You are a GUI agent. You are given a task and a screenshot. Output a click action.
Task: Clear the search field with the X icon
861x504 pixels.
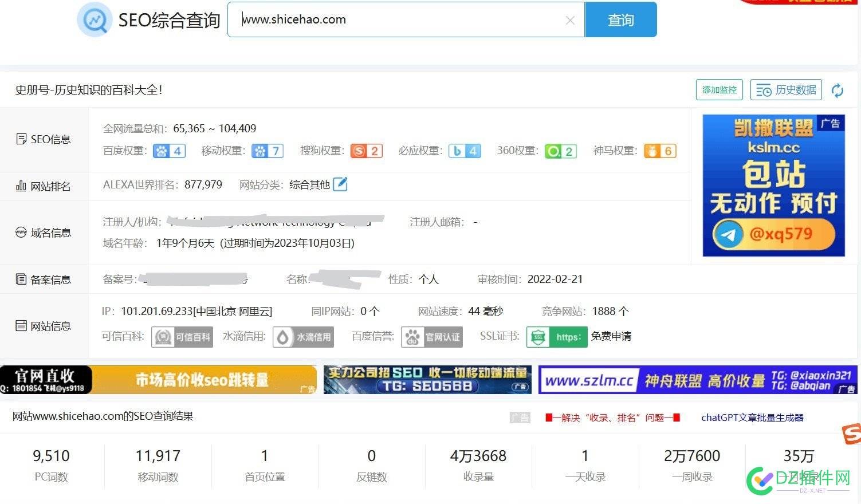pyautogui.click(x=570, y=21)
